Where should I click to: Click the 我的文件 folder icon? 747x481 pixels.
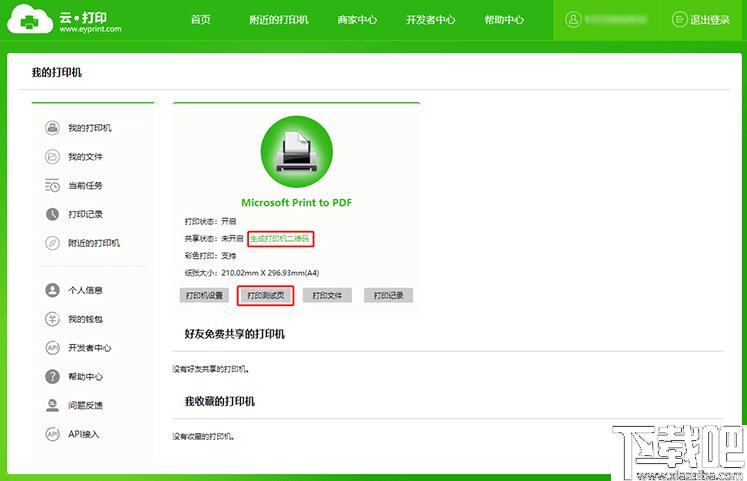(52, 157)
